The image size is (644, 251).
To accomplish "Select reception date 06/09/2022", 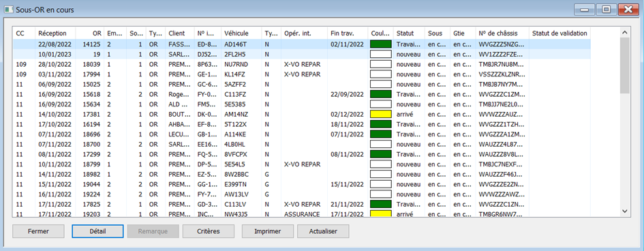I will point(55,84).
